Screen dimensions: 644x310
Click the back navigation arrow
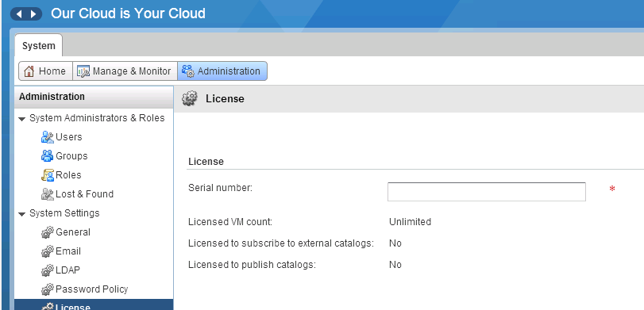pyautogui.click(x=19, y=14)
